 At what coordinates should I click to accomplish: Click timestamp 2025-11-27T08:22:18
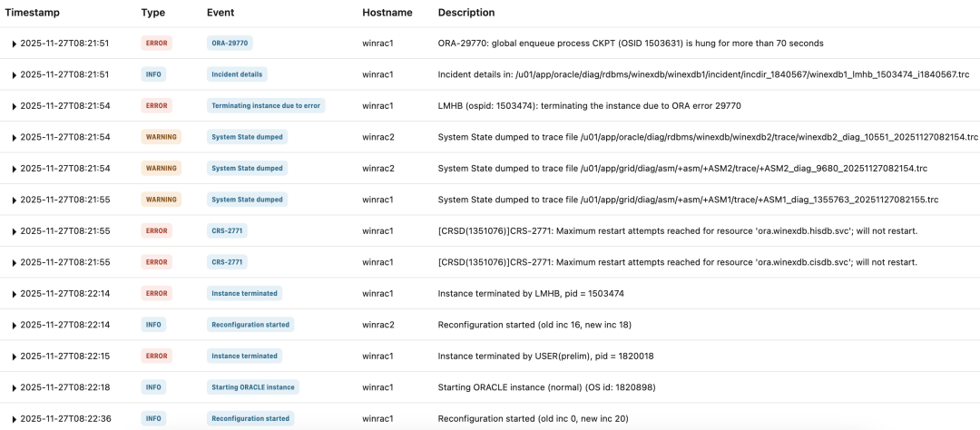[x=65, y=387]
